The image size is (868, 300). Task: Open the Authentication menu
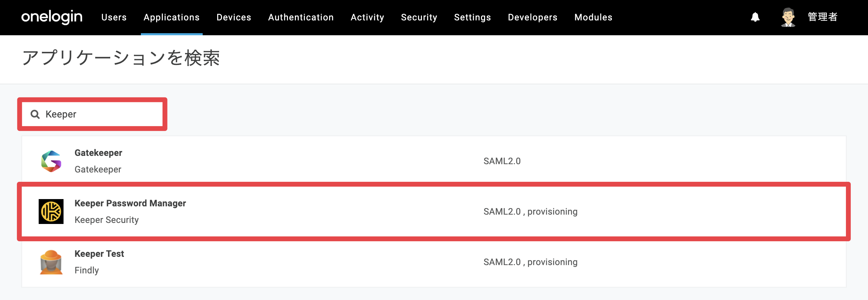[301, 17]
